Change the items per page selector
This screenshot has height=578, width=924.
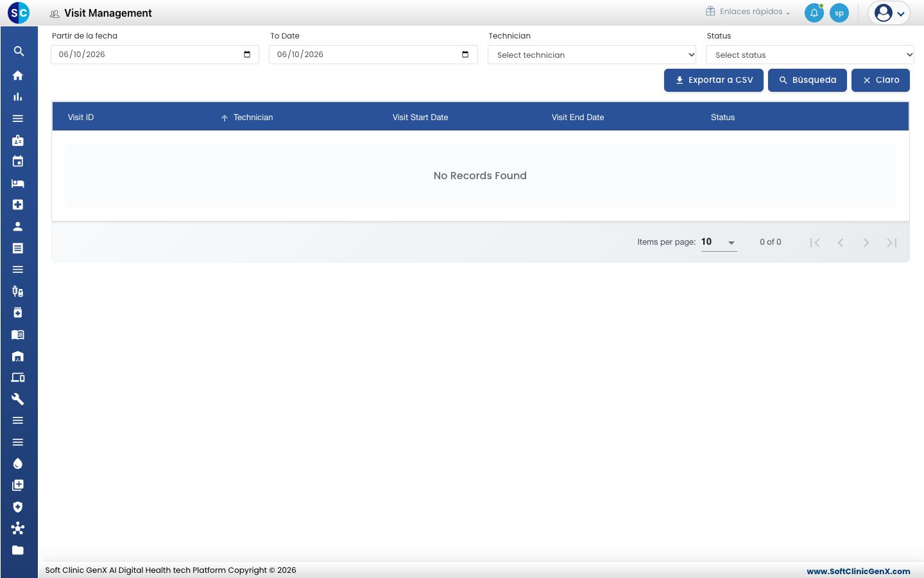[x=719, y=242]
